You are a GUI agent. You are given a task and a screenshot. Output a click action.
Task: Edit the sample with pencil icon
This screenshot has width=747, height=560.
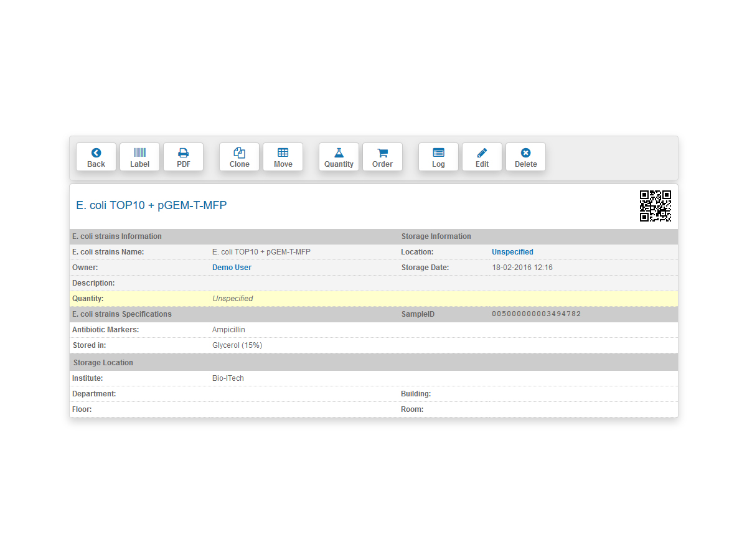[482, 157]
